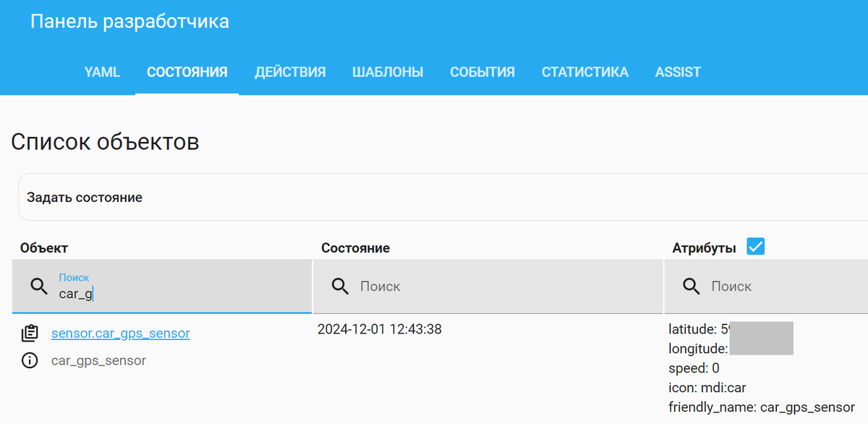Open the СОБЫТИЯ tab
This screenshot has height=424, width=868.
click(482, 72)
